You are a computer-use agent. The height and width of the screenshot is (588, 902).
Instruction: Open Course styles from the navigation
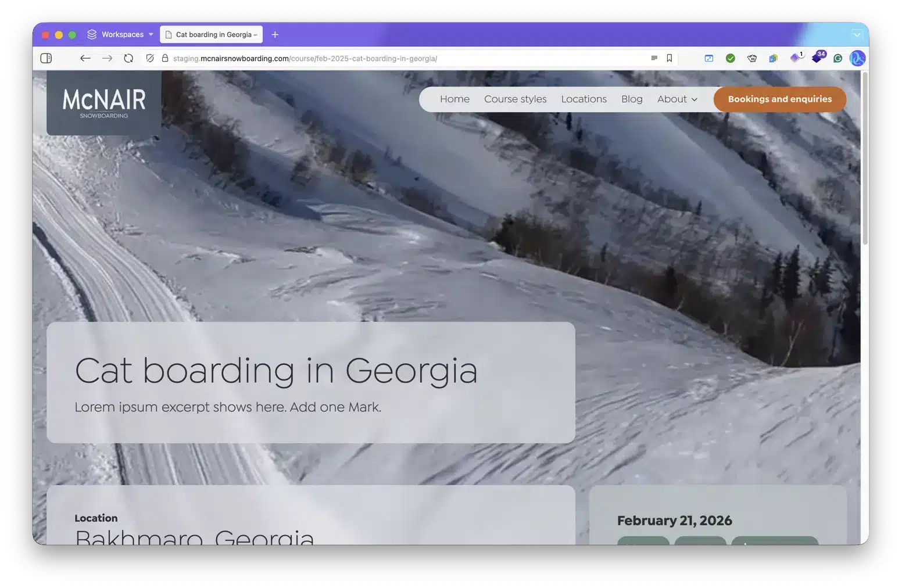click(x=515, y=99)
